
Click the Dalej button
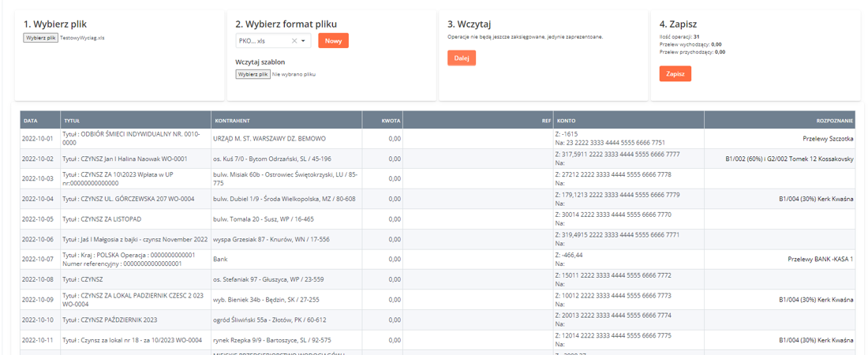point(462,58)
